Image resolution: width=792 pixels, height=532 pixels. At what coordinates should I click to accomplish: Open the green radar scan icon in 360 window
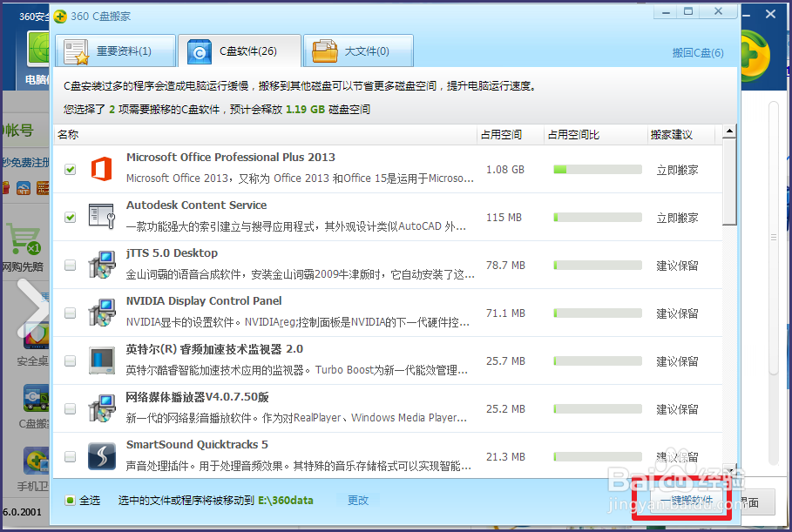[38, 48]
